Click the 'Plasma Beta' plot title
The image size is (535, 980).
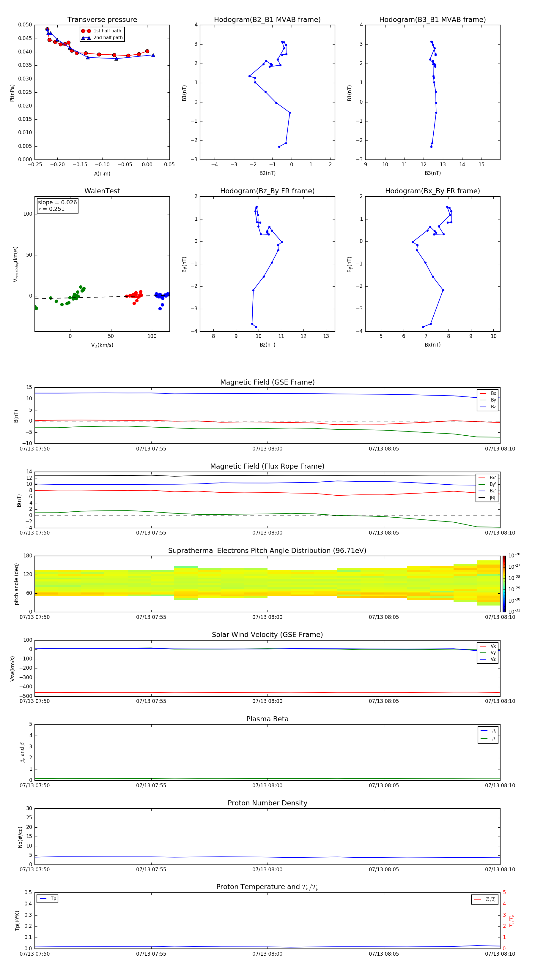pos(267,719)
